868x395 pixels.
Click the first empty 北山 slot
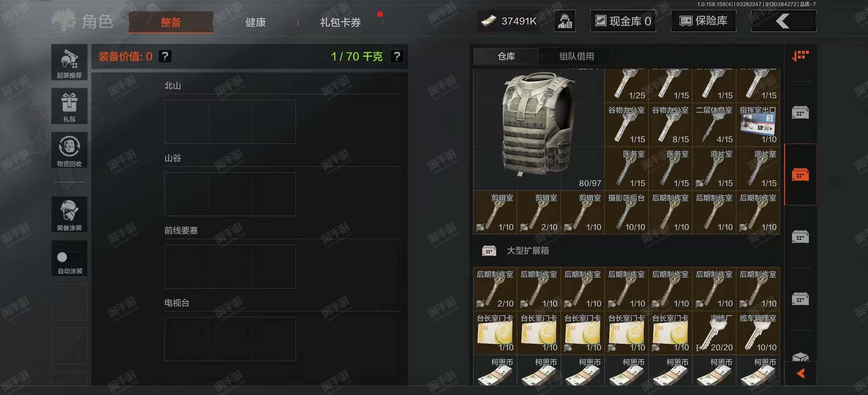coord(186,122)
